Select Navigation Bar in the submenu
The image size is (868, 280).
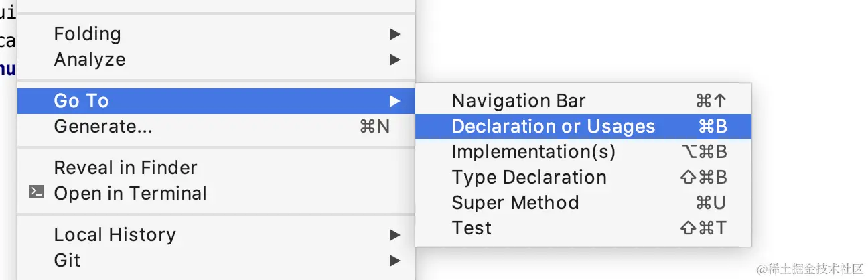pyautogui.click(x=583, y=101)
